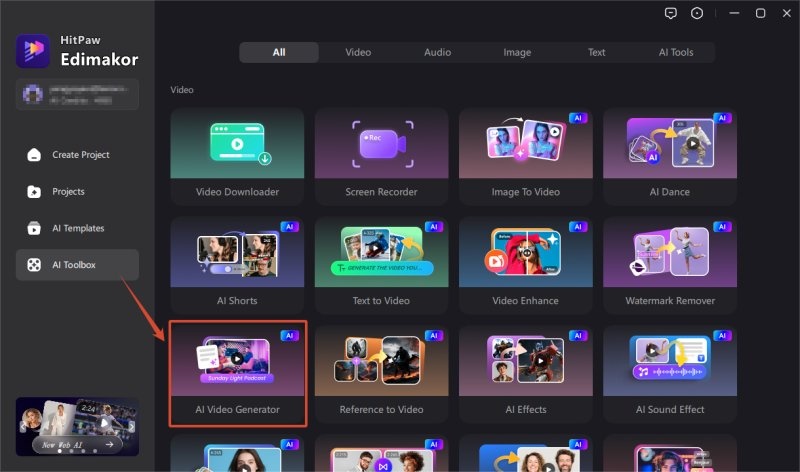Minimize the Edimakor window

coord(734,13)
